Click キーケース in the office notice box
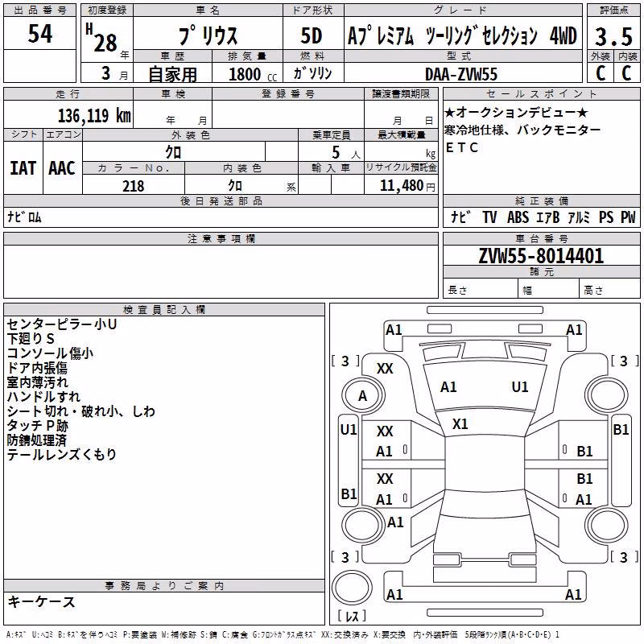The width and height of the screenshot is (644, 644). coord(41,601)
